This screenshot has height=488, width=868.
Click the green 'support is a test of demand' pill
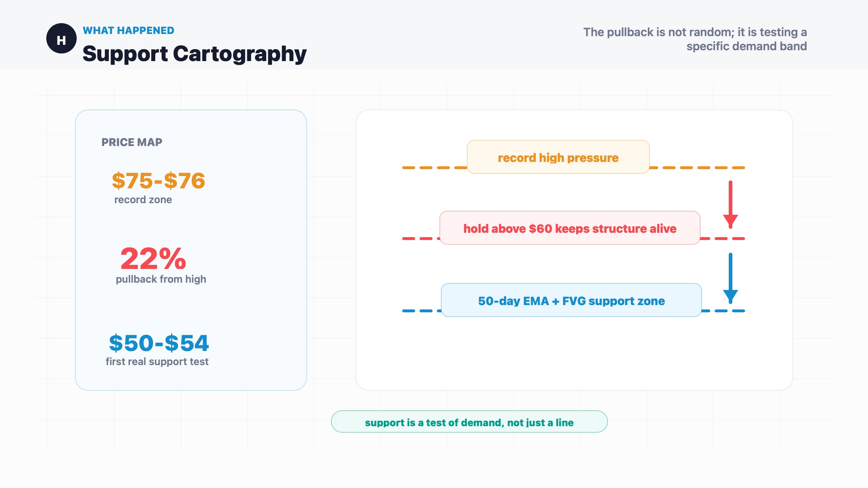pyautogui.click(x=469, y=421)
